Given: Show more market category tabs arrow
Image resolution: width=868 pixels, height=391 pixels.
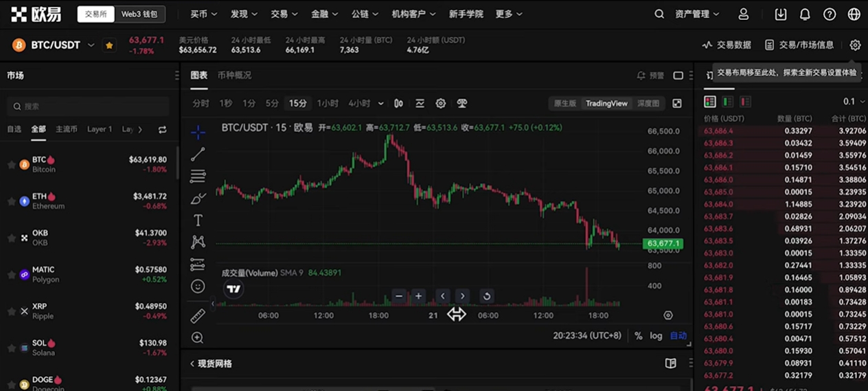Looking at the screenshot, I should tap(140, 129).
